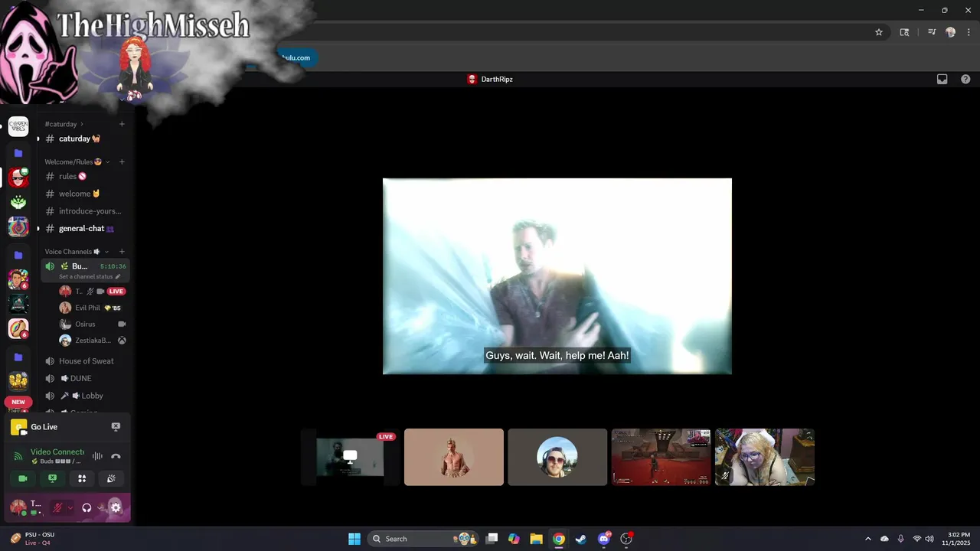Select the shirtless avatar participant tile
Screen dimensions: 980x551
[x=454, y=457]
